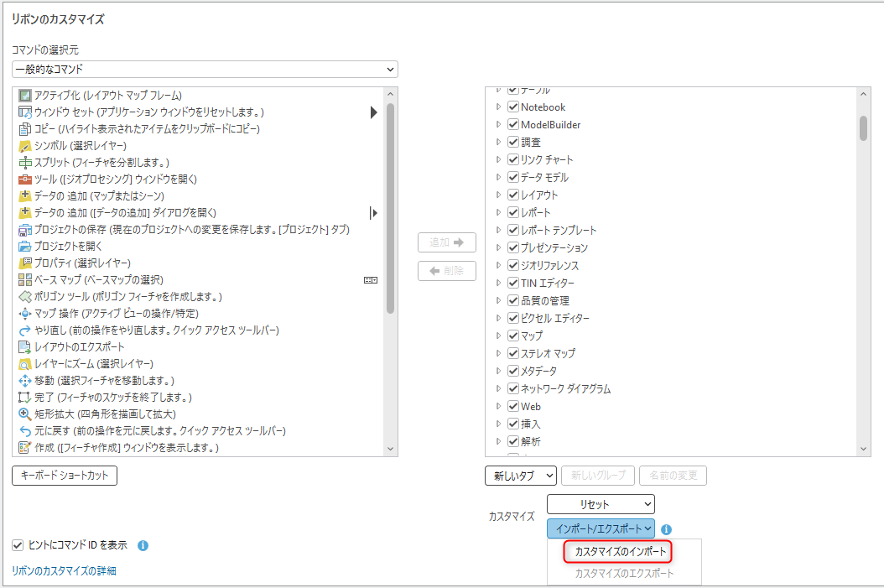Click the キーボード ショートカット button

click(x=65, y=476)
